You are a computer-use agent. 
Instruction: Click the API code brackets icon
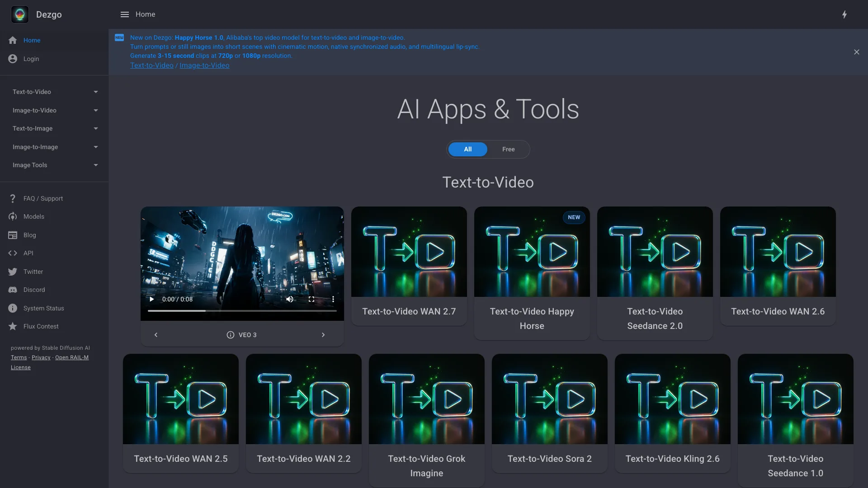point(13,253)
